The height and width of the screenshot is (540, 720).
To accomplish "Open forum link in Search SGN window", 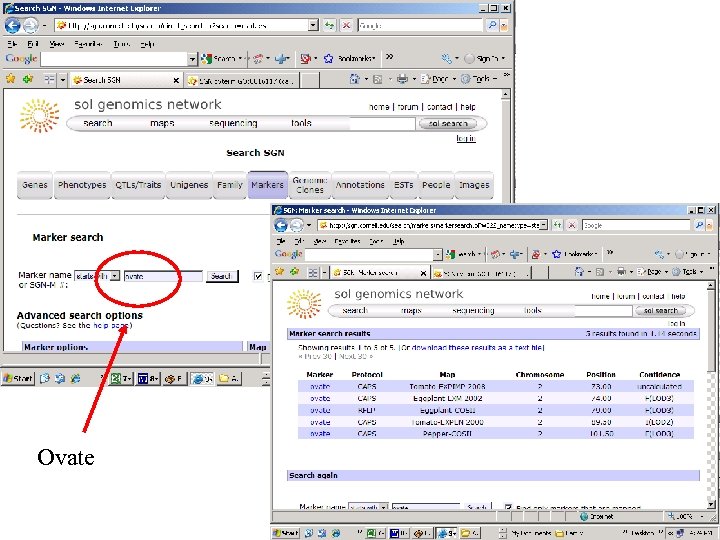I will click(408, 107).
